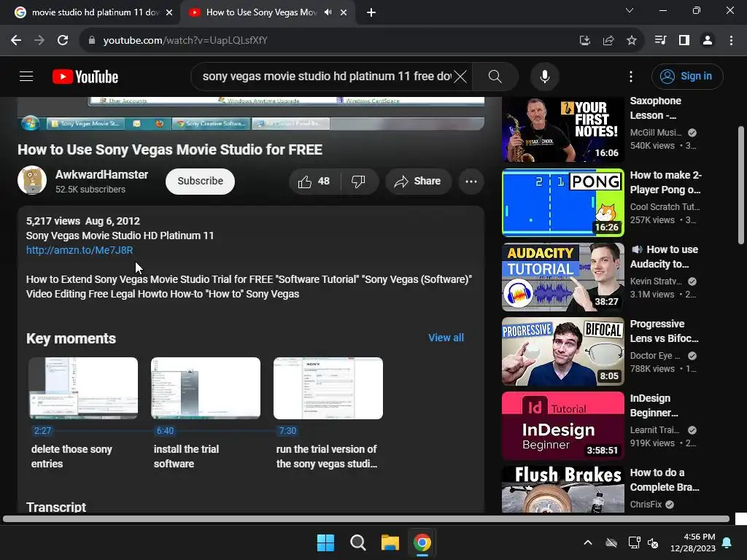Viewport: 747px width, 560px height.
Task: Select the 6:40 timestamp marker
Action: pyautogui.click(x=166, y=431)
